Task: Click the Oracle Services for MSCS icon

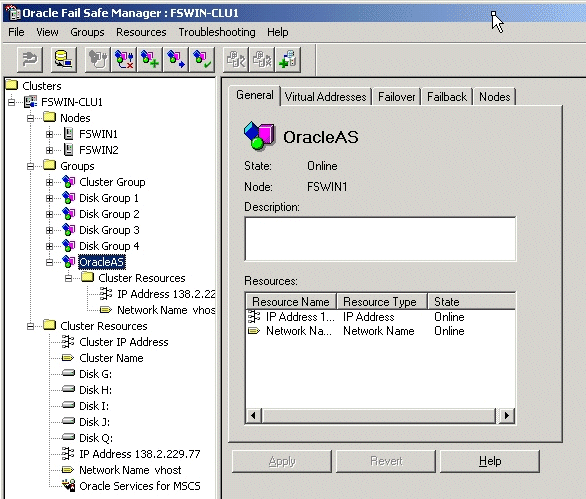Action: 69,486
